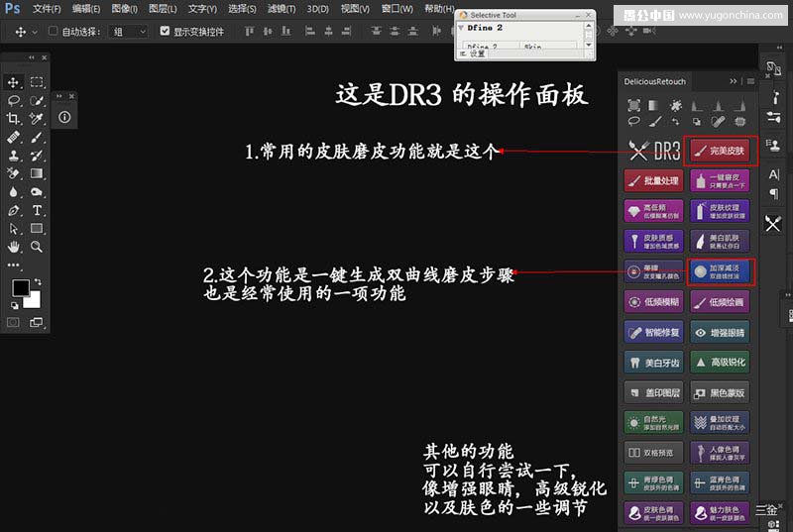This screenshot has height=532, width=793.
Task: Click the info icon in the collapsed panel
Action: (x=64, y=117)
